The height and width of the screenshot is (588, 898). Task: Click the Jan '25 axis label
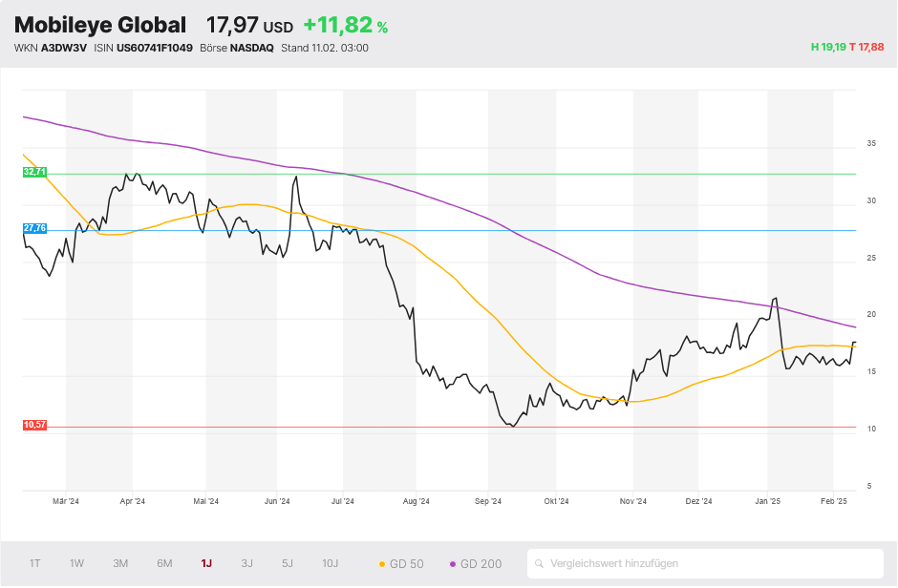tap(767, 502)
